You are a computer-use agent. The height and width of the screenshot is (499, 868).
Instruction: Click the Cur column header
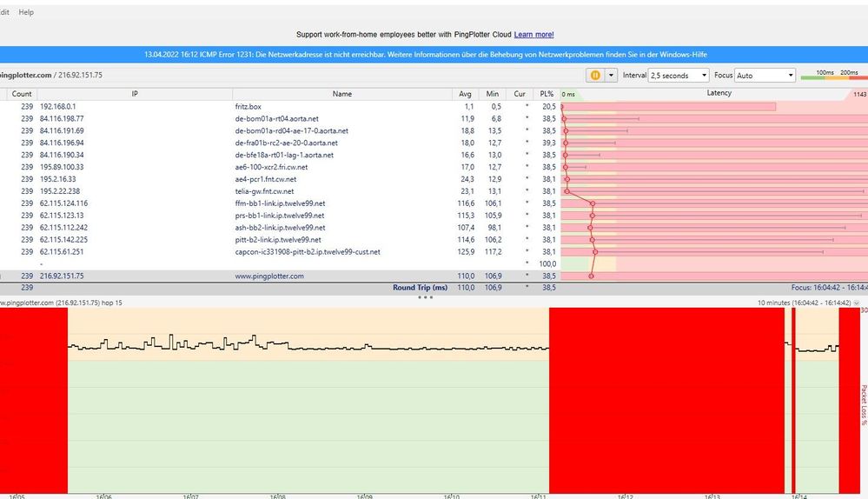click(520, 94)
